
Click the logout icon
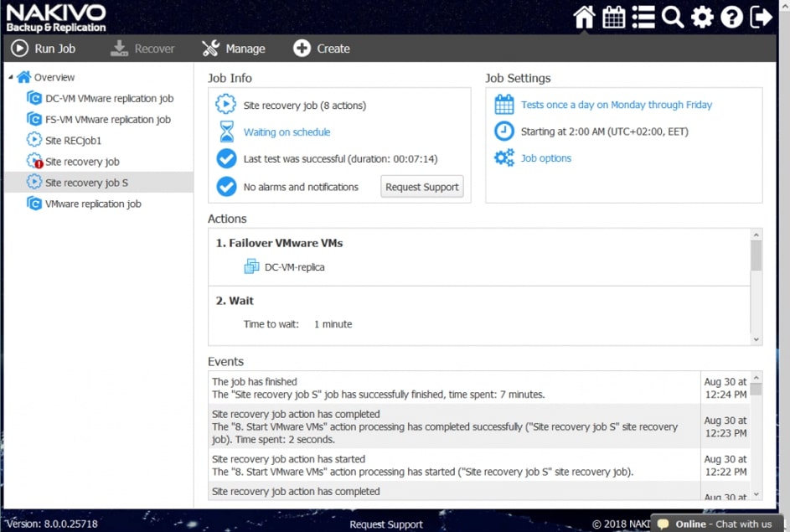pyautogui.click(x=762, y=17)
